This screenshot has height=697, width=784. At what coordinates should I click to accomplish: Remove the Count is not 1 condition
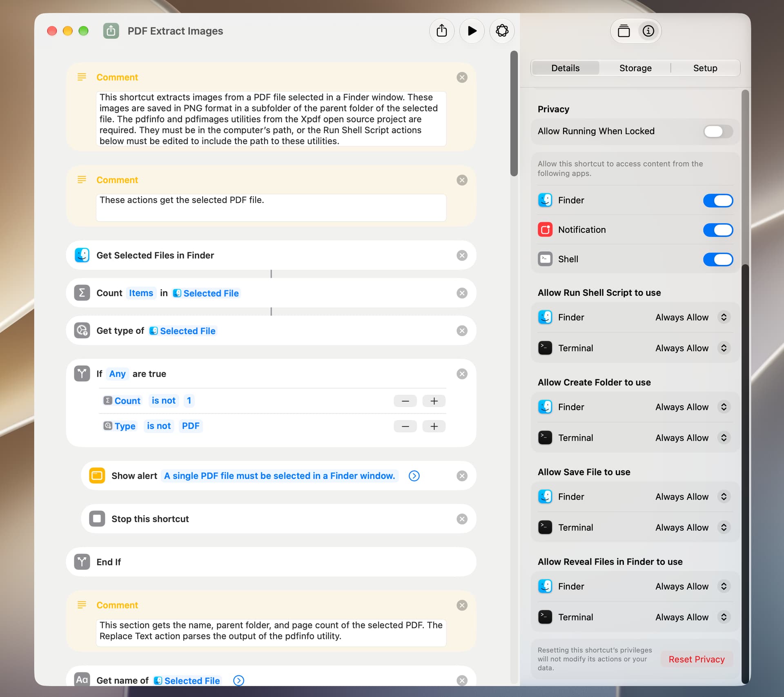tap(405, 401)
